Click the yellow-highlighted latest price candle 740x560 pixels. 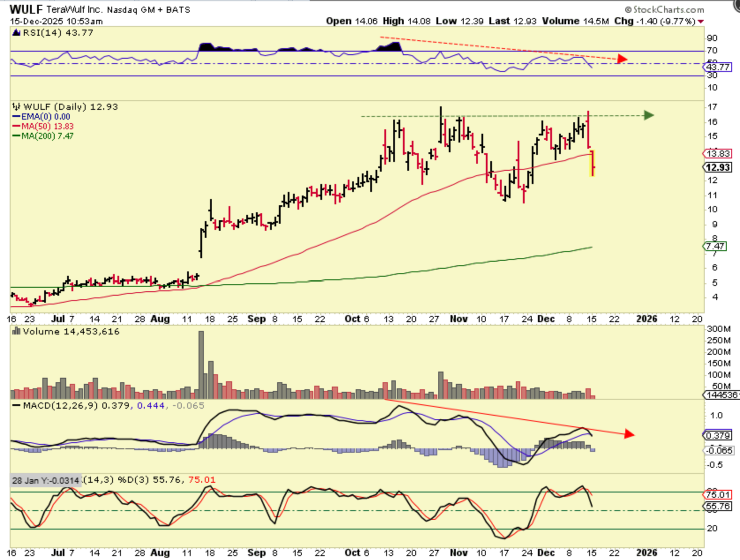[x=592, y=163]
